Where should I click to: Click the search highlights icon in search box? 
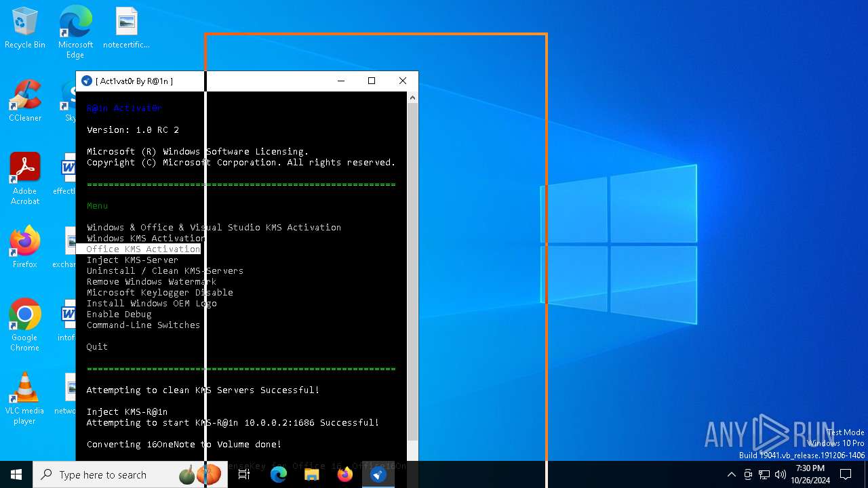click(201, 474)
